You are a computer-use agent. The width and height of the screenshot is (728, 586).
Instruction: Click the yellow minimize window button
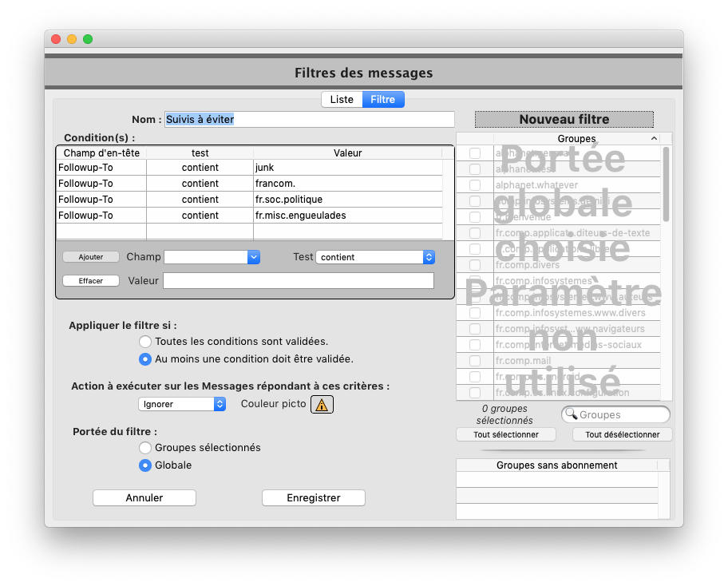[72, 39]
